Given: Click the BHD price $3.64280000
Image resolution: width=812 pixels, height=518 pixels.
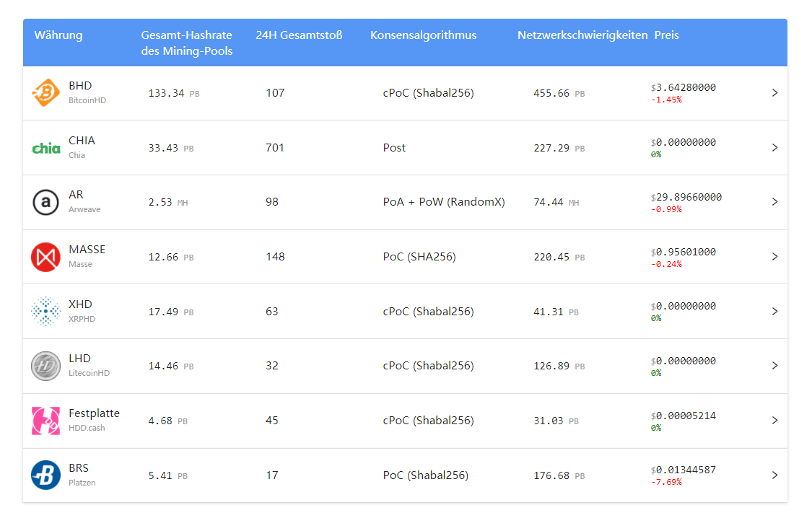Looking at the screenshot, I should (684, 87).
